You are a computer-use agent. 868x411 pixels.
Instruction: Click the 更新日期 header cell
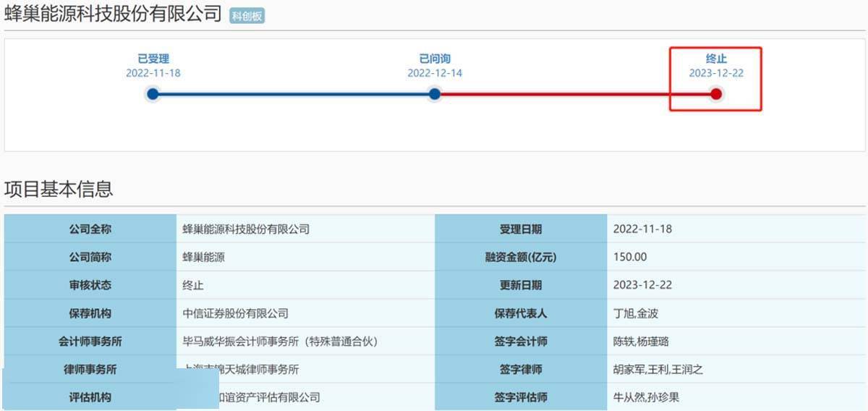point(521,285)
